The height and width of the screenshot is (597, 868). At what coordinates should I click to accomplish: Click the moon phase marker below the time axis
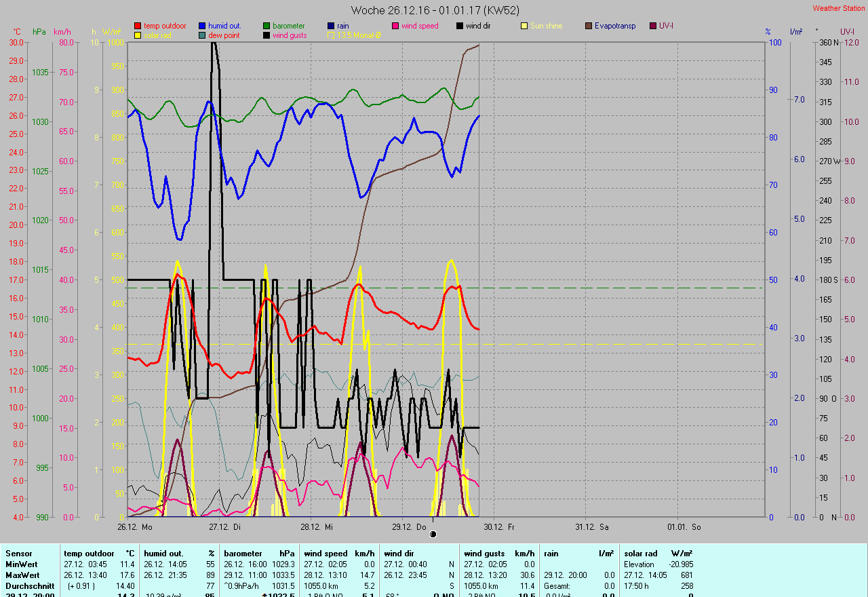point(433,535)
